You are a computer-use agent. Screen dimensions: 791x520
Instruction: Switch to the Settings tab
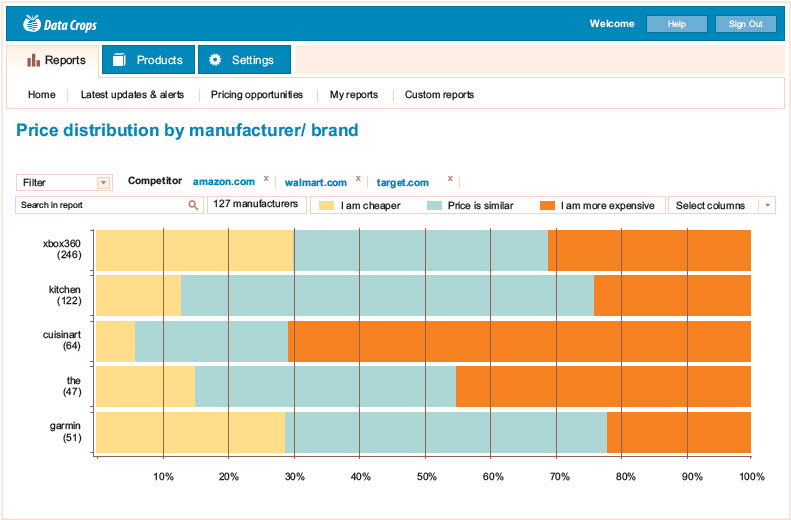tap(244, 60)
